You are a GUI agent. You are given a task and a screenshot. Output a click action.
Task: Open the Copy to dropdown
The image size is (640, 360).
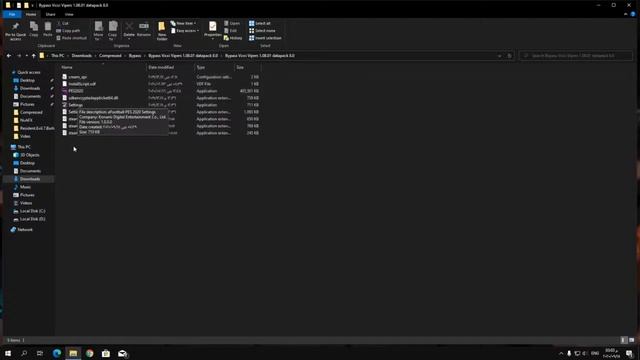pos(113,31)
